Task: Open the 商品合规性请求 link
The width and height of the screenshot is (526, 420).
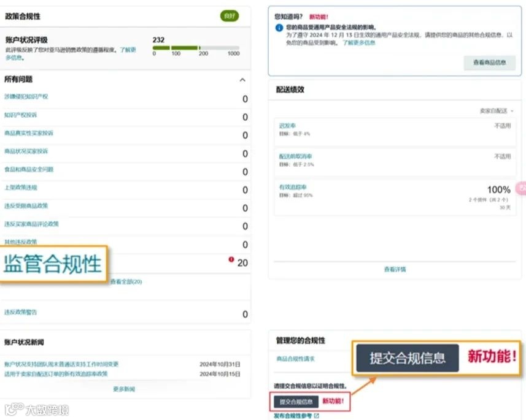Action: pyautogui.click(x=296, y=359)
